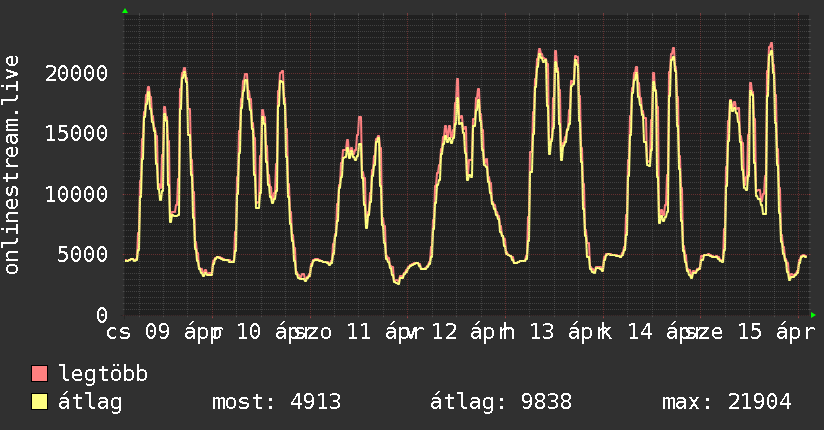Click the pink legtöbb legend swatch
This screenshot has height=430, width=824.
pyautogui.click(x=39, y=373)
